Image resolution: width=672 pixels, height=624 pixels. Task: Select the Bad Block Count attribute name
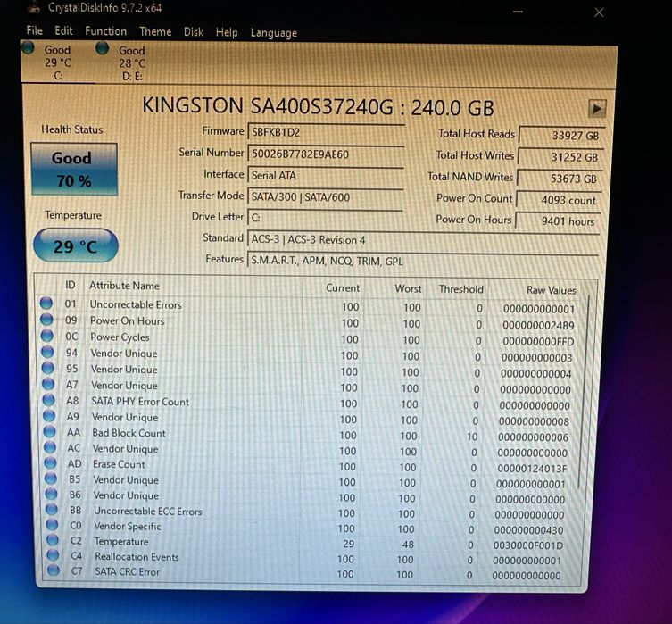(x=129, y=433)
